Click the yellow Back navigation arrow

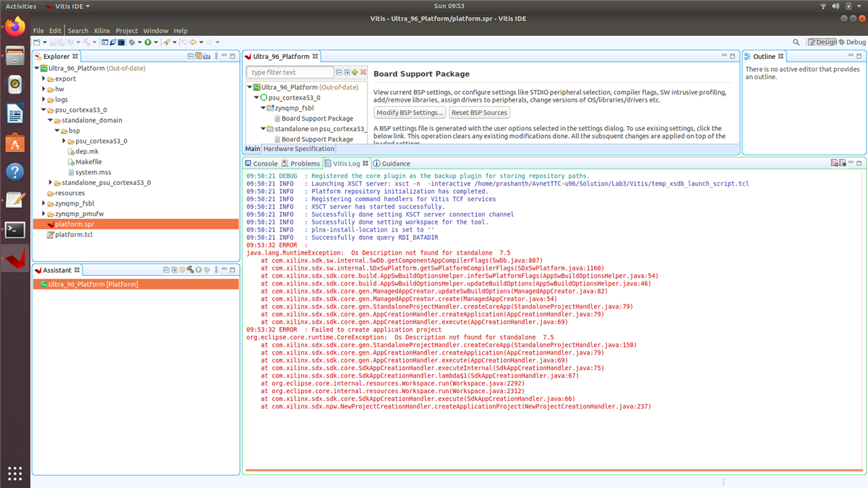coord(193,42)
